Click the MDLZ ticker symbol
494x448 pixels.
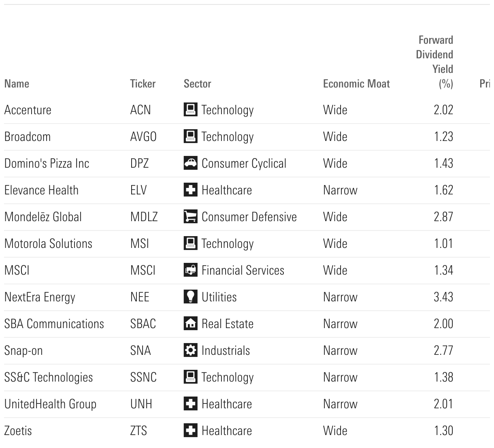[x=144, y=217]
